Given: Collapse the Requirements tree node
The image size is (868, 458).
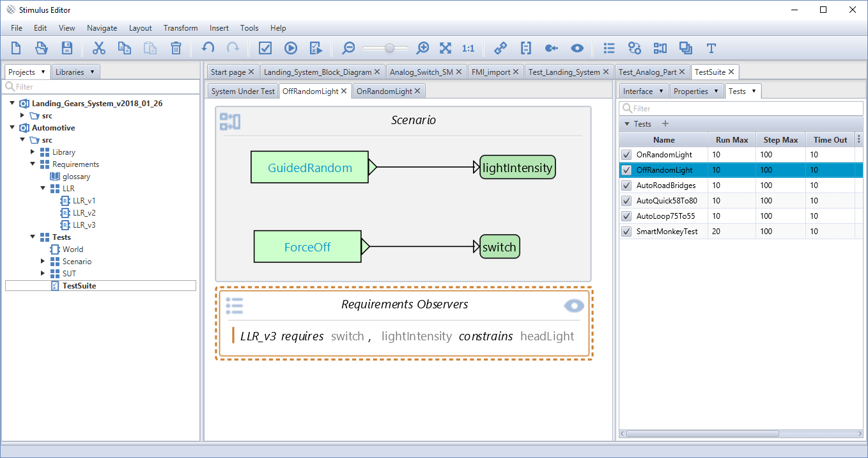Looking at the screenshot, I should tap(33, 164).
